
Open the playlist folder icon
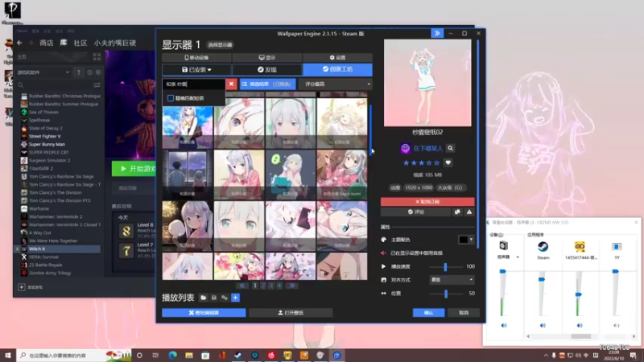pos(204,298)
